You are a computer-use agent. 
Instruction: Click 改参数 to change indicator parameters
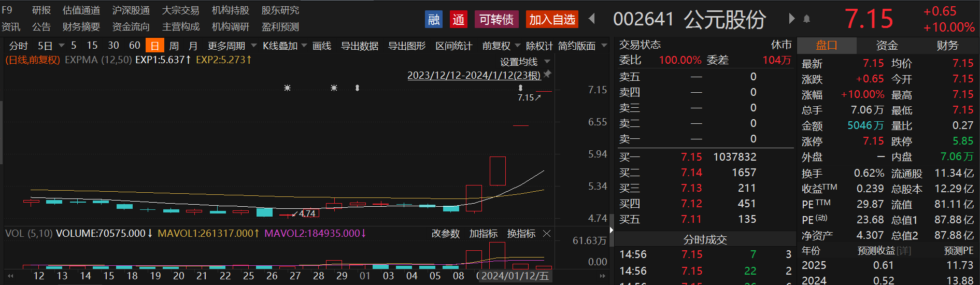pos(446,234)
